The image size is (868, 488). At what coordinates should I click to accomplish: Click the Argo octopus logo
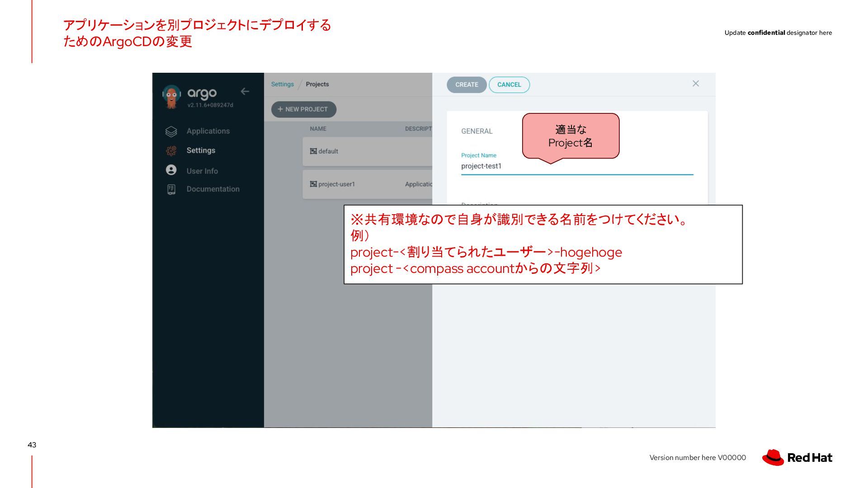coord(171,97)
